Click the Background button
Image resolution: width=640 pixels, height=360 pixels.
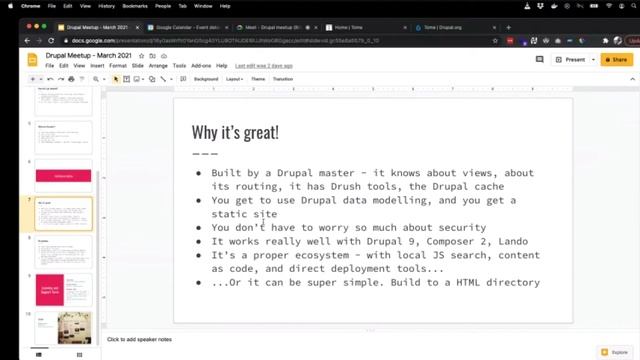click(x=206, y=79)
